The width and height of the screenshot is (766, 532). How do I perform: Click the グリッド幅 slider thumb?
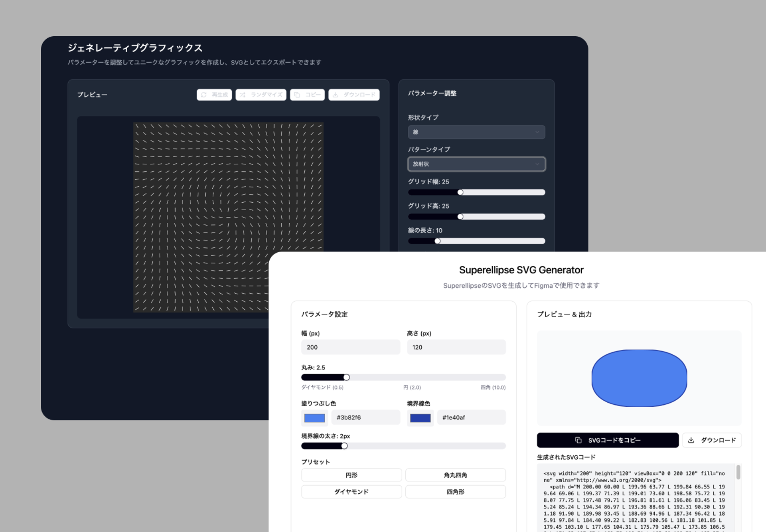(x=460, y=192)
